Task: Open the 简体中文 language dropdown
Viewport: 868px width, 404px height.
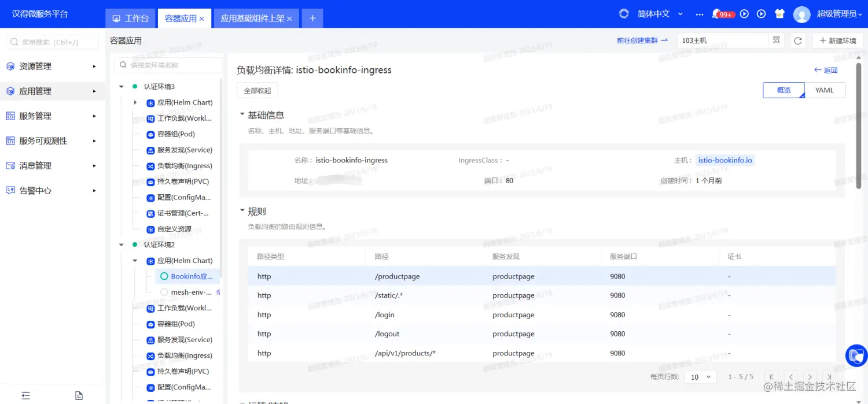Action: 660,14
